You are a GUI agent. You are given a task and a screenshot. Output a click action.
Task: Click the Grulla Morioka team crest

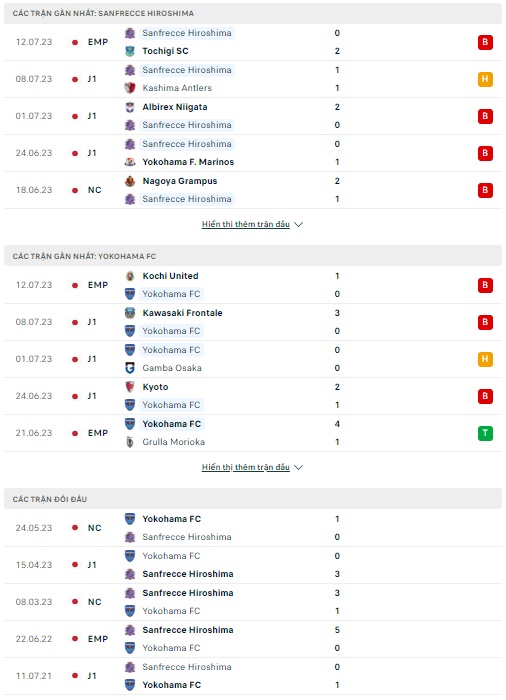point(130,442)
